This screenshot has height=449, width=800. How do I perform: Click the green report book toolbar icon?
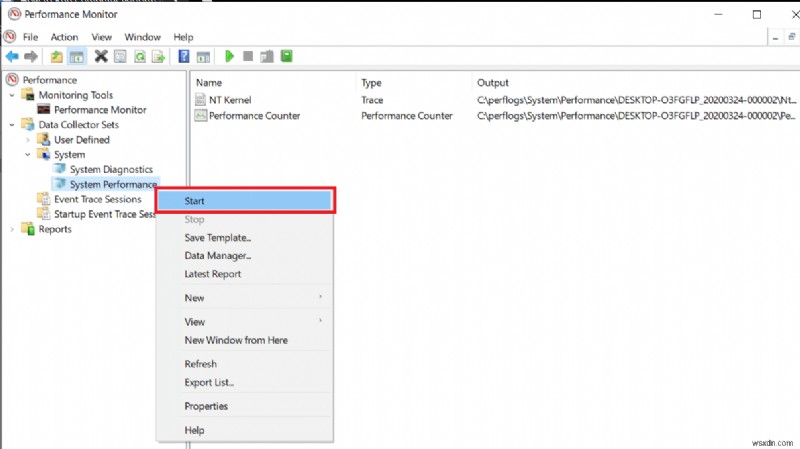click(x=287, y=56)
